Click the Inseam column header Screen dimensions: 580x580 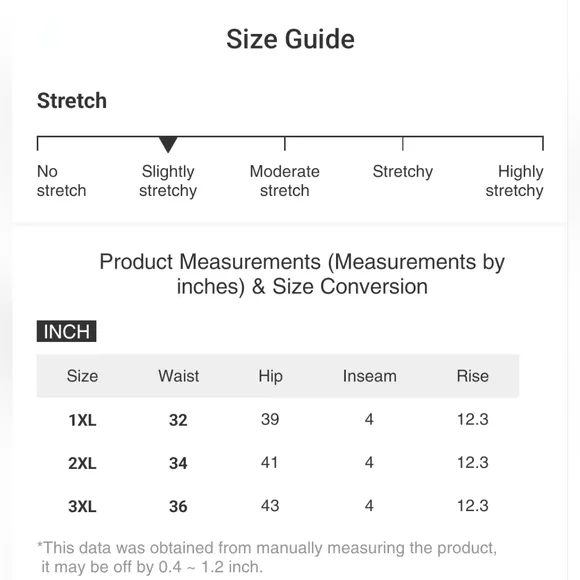pyautogui.click(x=370, y=376)
